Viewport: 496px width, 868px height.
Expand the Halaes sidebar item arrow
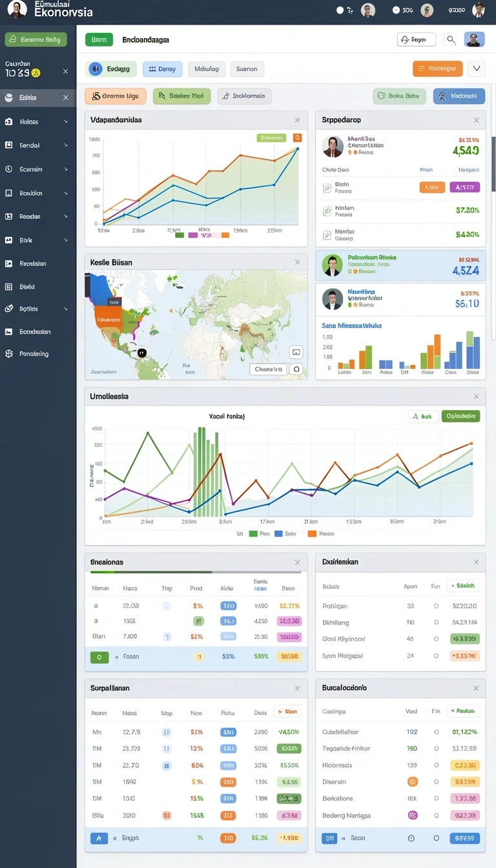click(66, 121)
